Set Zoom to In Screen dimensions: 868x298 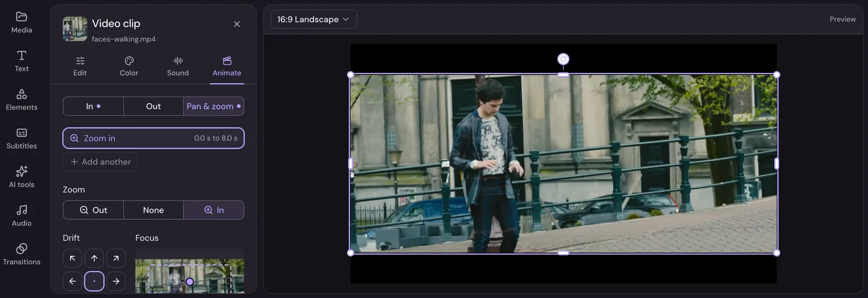[214, 210]
